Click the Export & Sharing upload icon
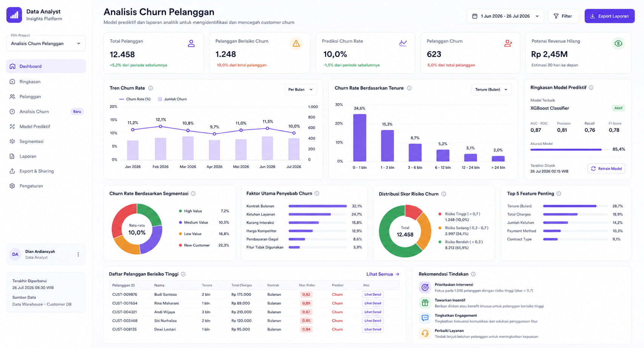644x348 pixels. coord(12,171)
